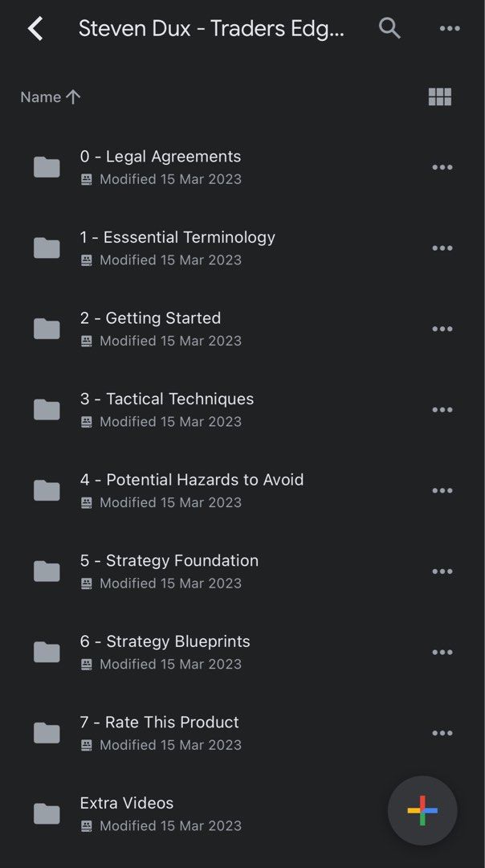
Task: Open more options for Essential Terminology folder
Action: coord(442,248)
